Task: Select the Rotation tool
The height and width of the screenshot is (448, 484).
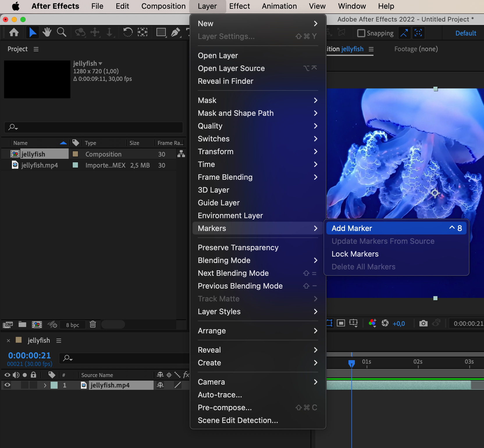Action: (x=128, y=32)
